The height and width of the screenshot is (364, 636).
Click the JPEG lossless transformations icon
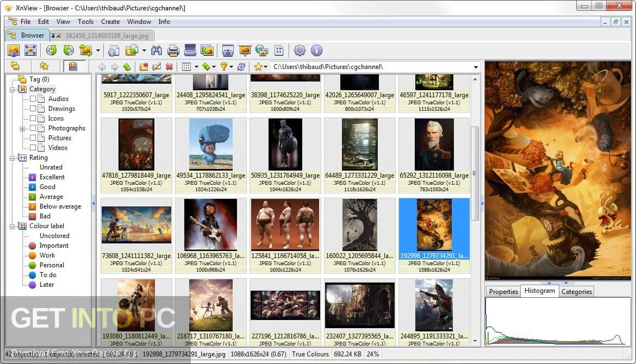coord(86,51)
